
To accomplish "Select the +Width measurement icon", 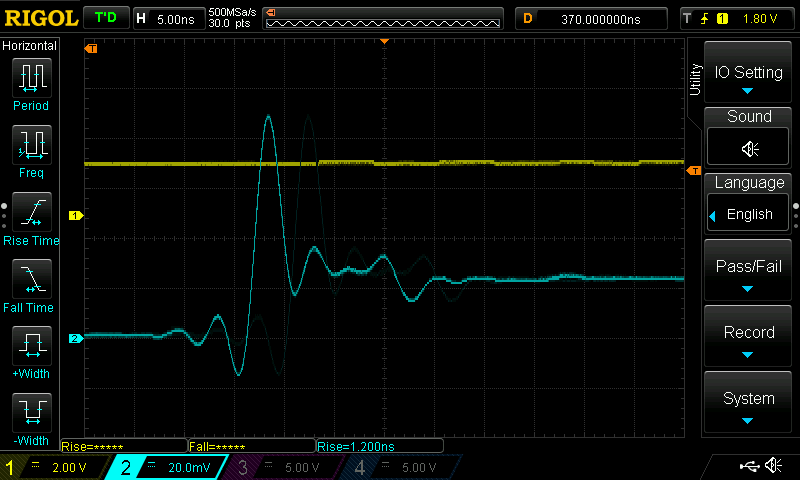I will point(32,345).
